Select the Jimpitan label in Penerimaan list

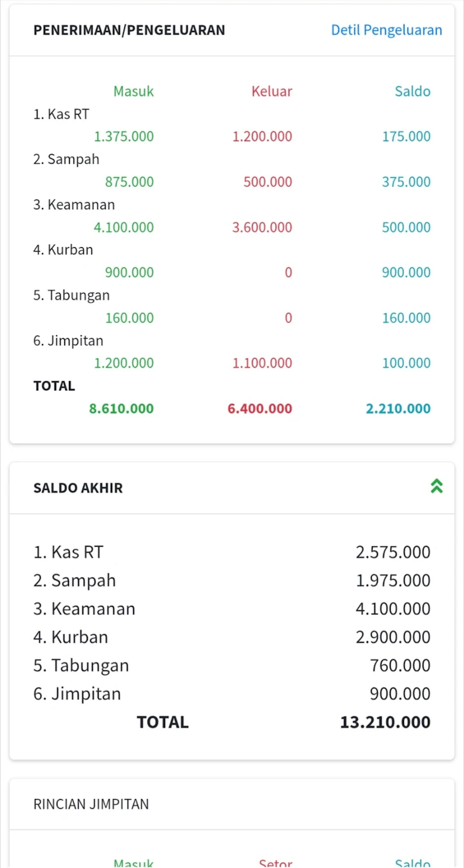coord(68,341)
